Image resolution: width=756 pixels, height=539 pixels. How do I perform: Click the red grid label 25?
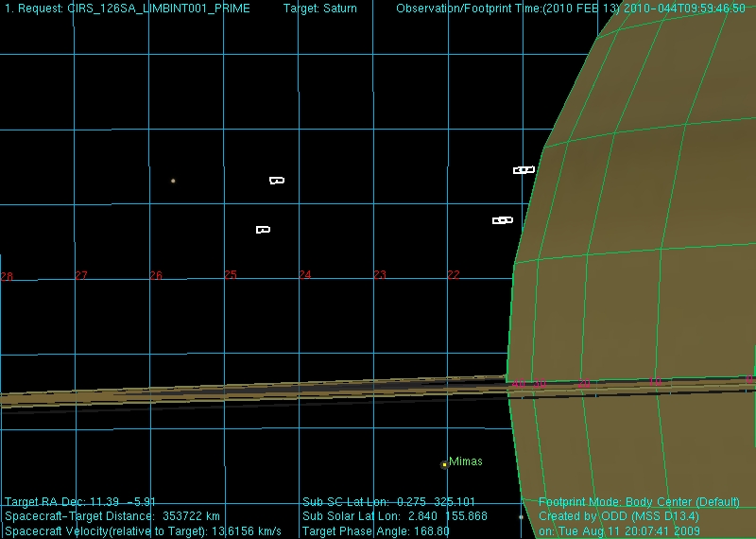(231, 275)
